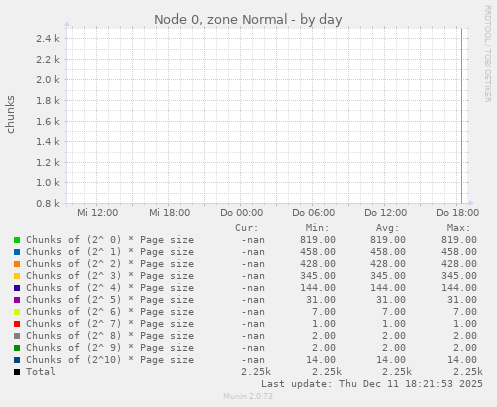Click the 'Last update: Thu Dec 11 18:21:53 2025' text

[x=372, y=384]
